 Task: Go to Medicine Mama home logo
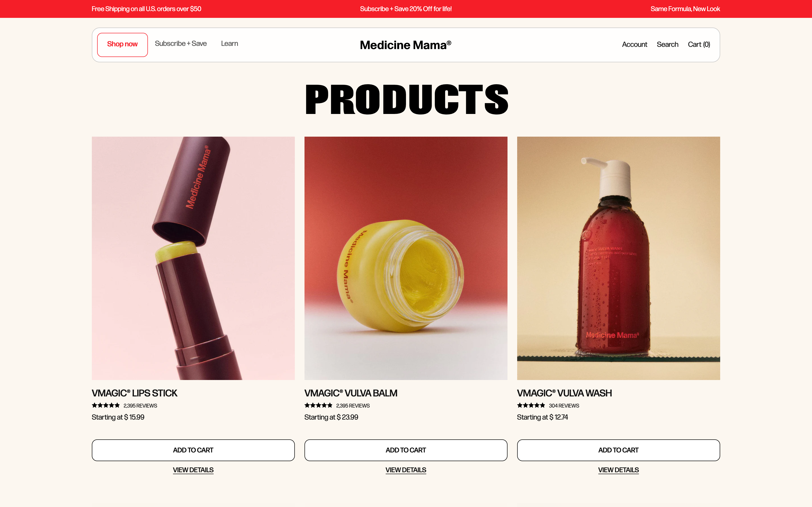pyautogui.click(x=406, y=45)
